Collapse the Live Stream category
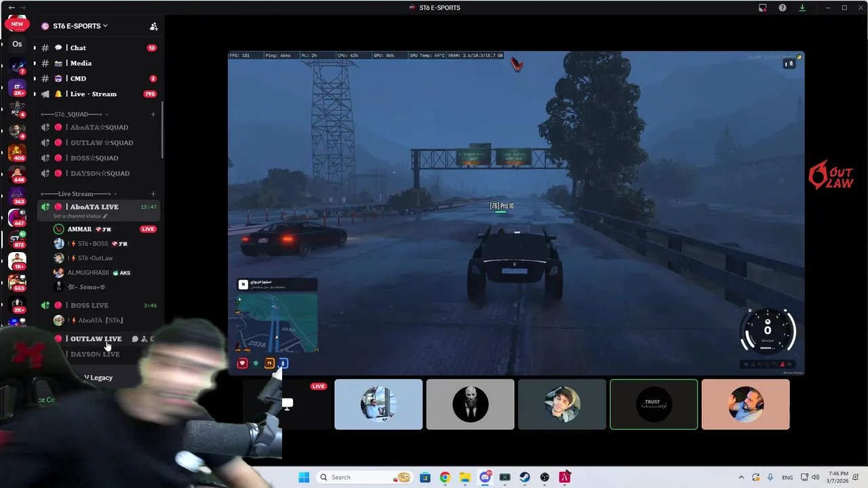 tap(78, 195)
